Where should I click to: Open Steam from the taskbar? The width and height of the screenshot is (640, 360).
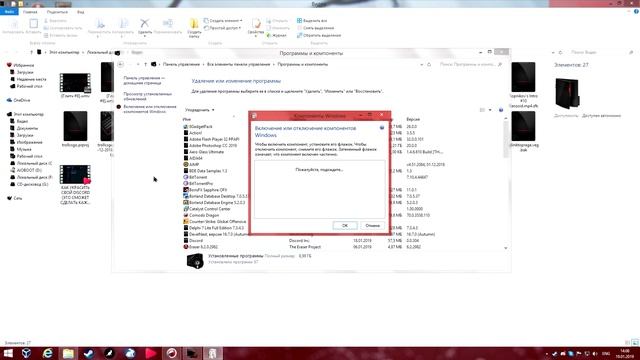click(89, 353)
